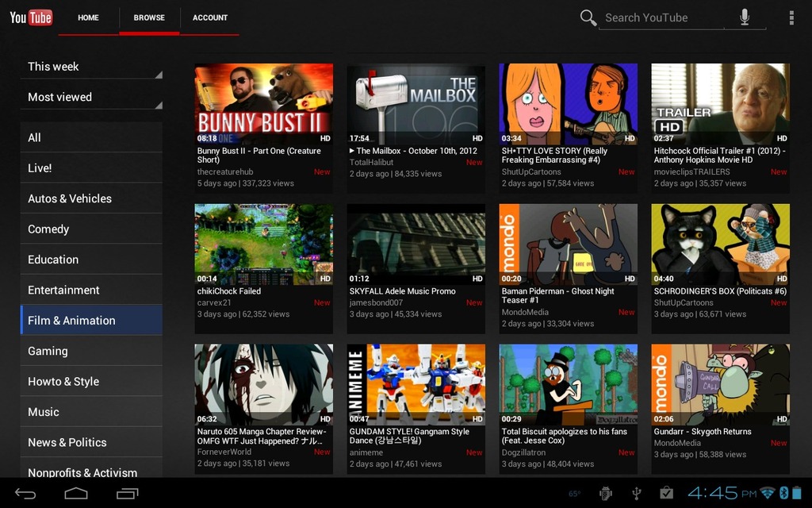Click 'Hitchcock Official Trailer #1' title text
Image resolution: width=812 pixels, height=508 pixels.
pos(719,156)
